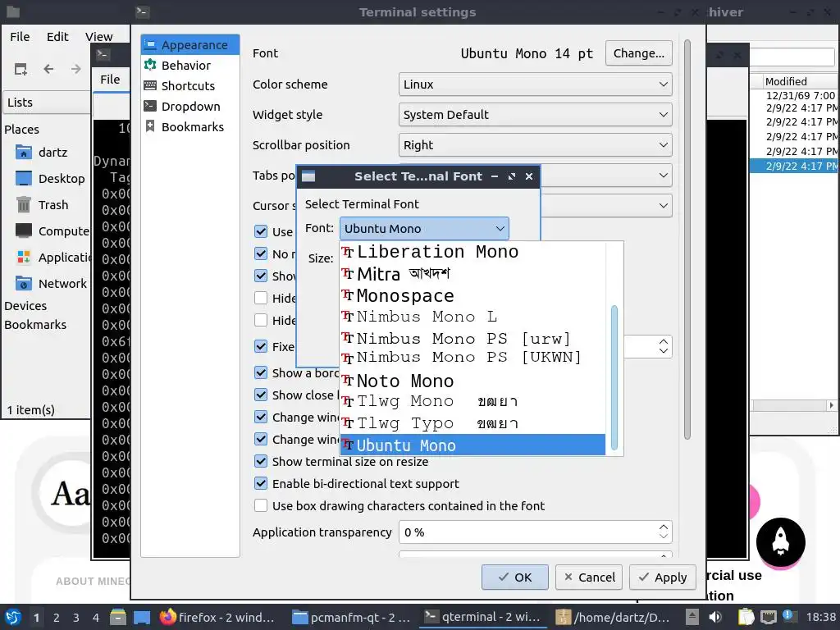Click OK in Terminal settings
Screen dimensions: 840x630
tap(515, 577)
